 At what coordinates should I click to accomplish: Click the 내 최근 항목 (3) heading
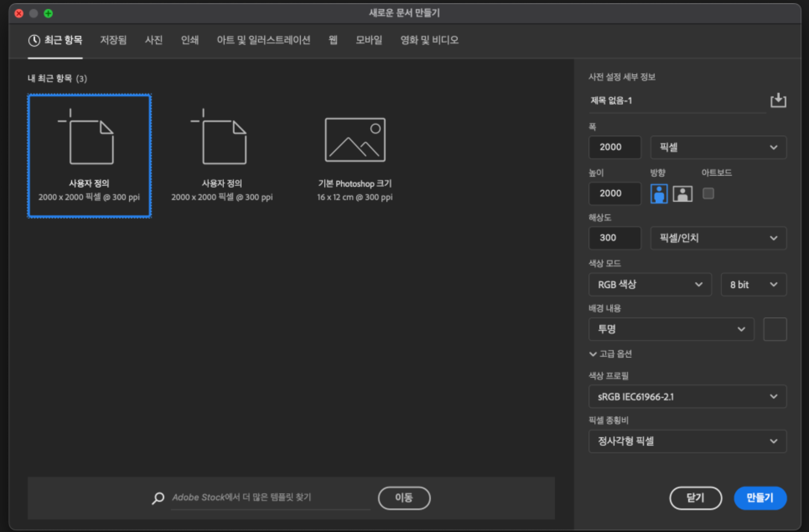(x=57, y=79)
